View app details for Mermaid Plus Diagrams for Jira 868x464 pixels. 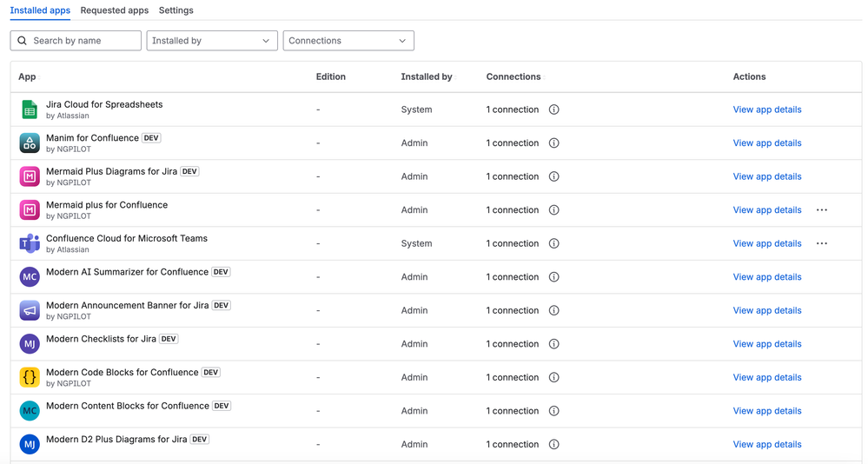(x=767, y=176)
